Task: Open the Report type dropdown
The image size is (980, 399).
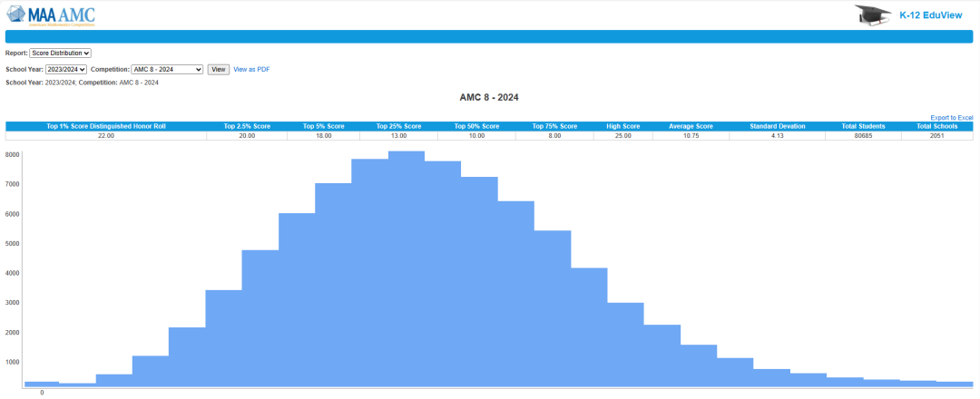Action: pyautogui.click(x=61, y=54)
